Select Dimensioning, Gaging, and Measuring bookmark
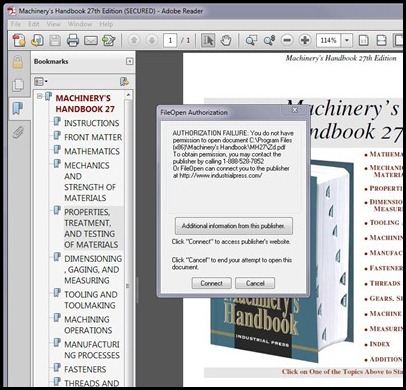 point(93,269)
